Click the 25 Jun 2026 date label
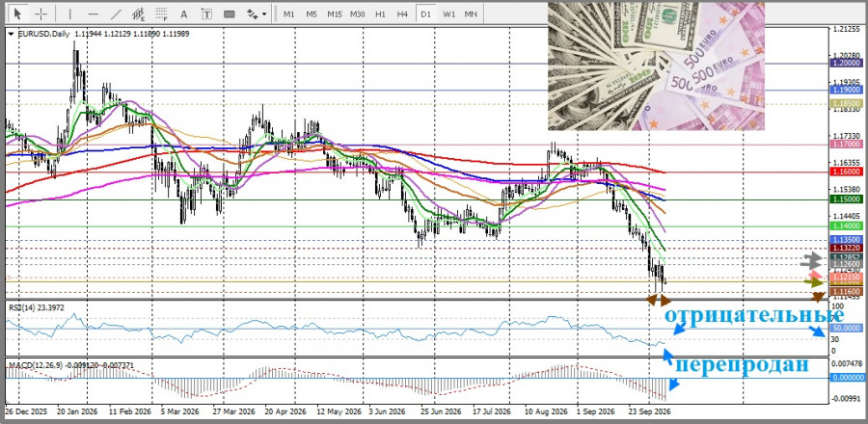The height and width of the screenshot is (424, 868). (441, 412)
